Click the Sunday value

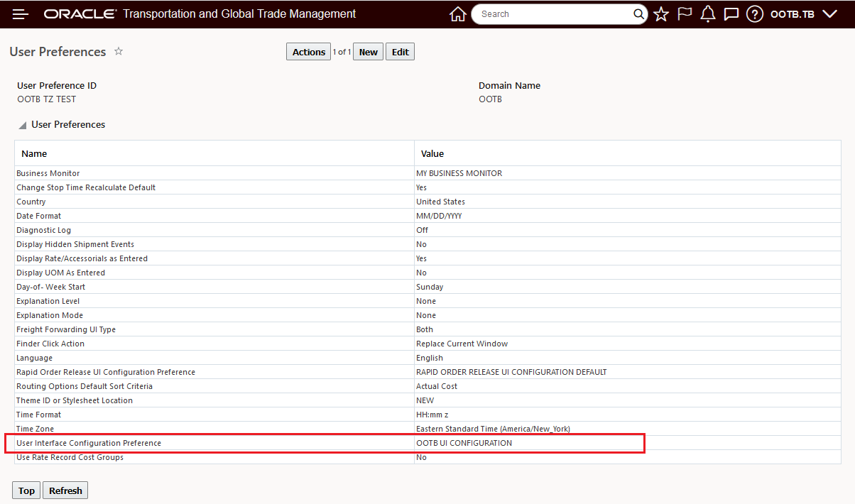coord(430,287)
